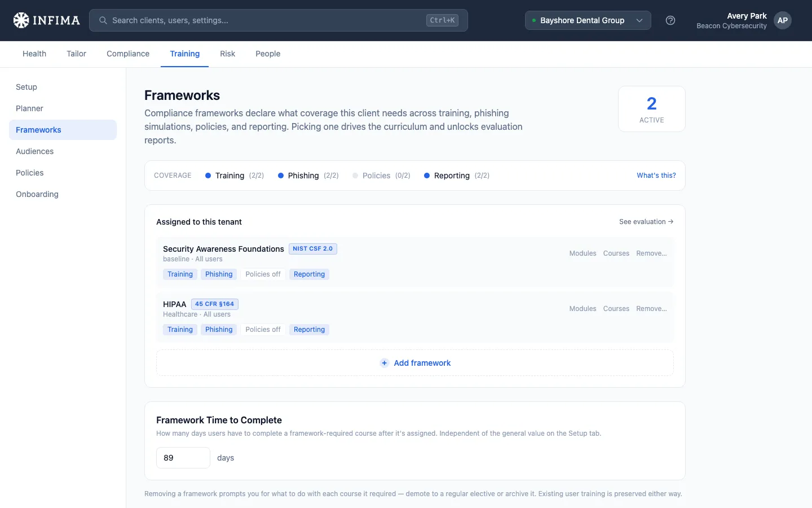Click the green status dot for Bayshore Dental
812x508 pixels.
coord(534,20)
